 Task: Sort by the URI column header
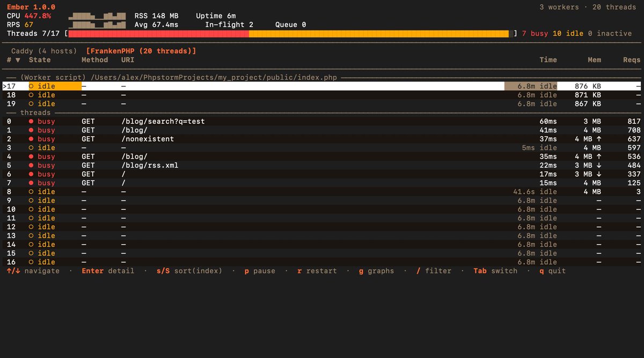tap(128, 60)
